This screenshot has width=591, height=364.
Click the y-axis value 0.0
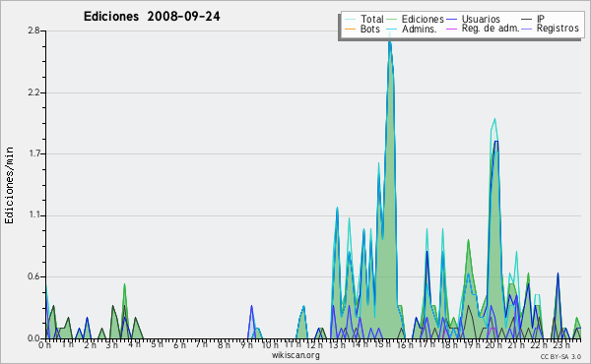click(33, 338)
